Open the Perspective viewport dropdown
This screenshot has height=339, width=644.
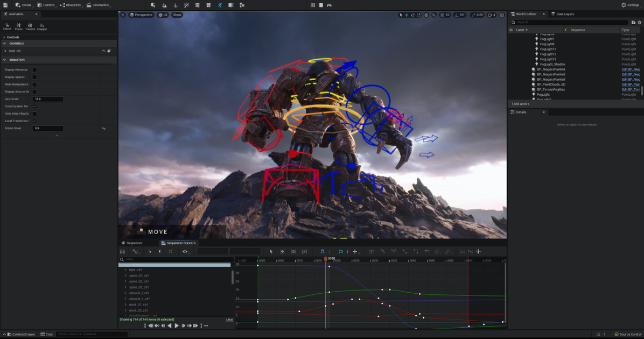click(141, 15)
